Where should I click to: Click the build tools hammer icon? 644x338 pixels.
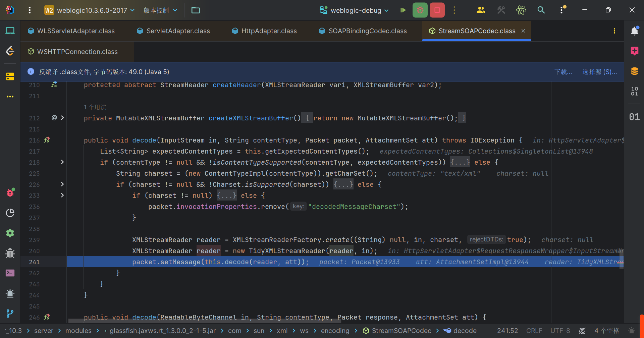[x=501, y=10]
